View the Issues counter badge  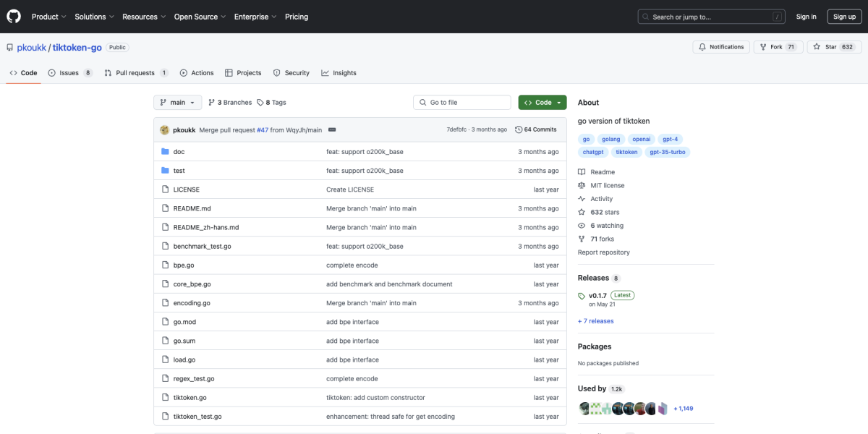(86, 72)
